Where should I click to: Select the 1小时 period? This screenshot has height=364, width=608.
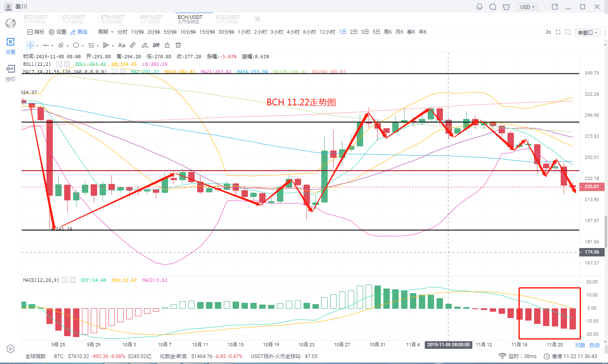244,32
